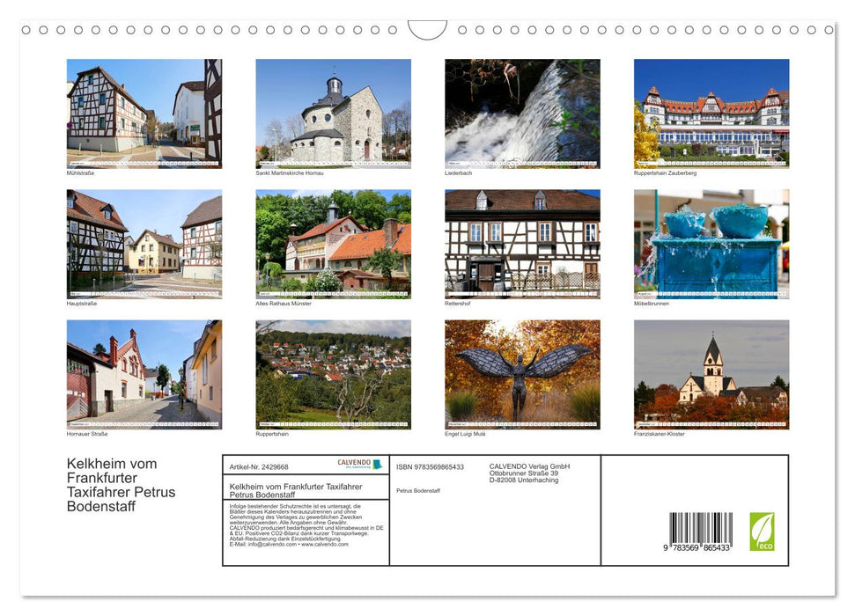This screenshot has height=616, width=855.
Task: Open the Hornauer Straße alley photo
Action: pos(144,375)
